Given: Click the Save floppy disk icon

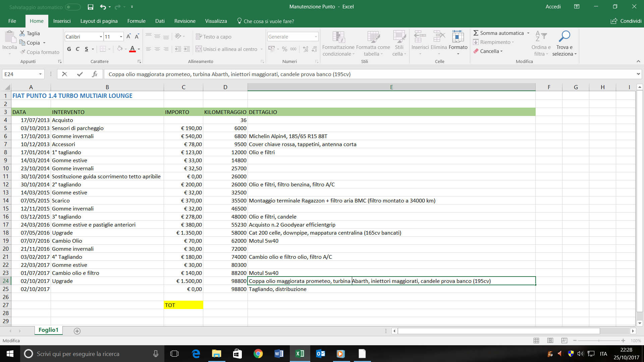Looking at the screenshot, I should tap(90, 7).
